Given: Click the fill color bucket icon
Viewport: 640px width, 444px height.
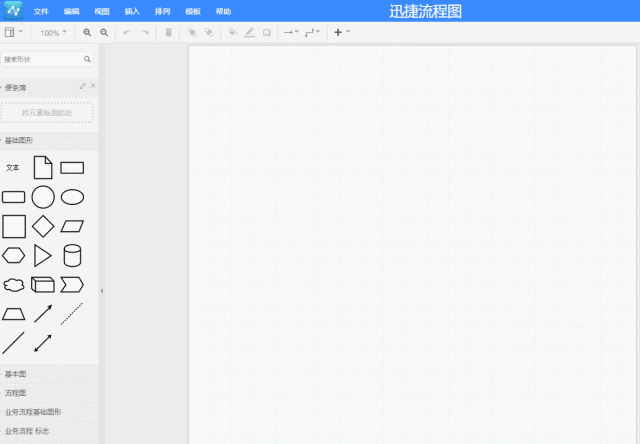Looking at the screenshot, I should [233, 32].
